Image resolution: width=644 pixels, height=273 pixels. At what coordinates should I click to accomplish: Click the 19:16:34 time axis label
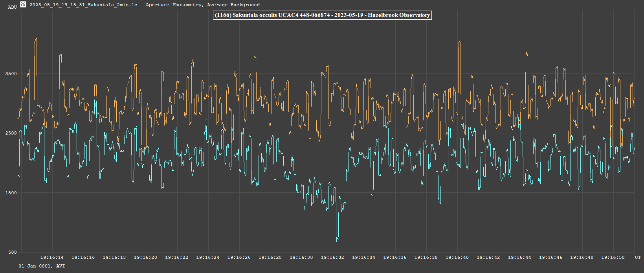click(x=363, y=257)
